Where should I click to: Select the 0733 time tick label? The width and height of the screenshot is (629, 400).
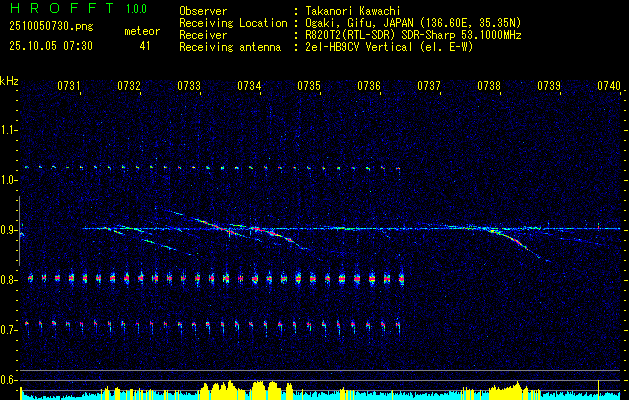click(x=189, y=87)
